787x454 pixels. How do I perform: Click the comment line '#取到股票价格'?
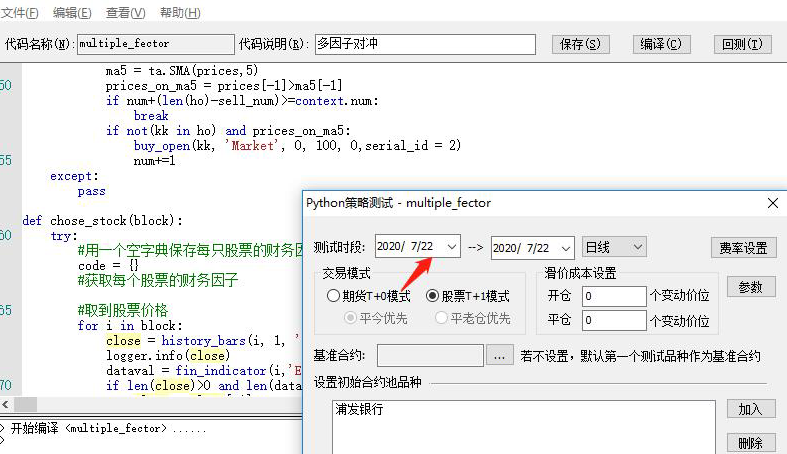point(123,310)
